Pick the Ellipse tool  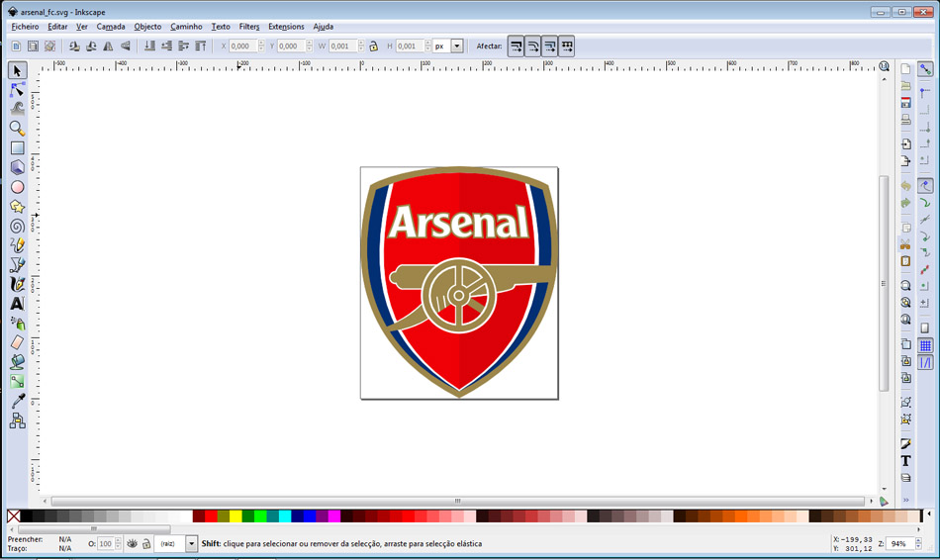coord(17,187)
